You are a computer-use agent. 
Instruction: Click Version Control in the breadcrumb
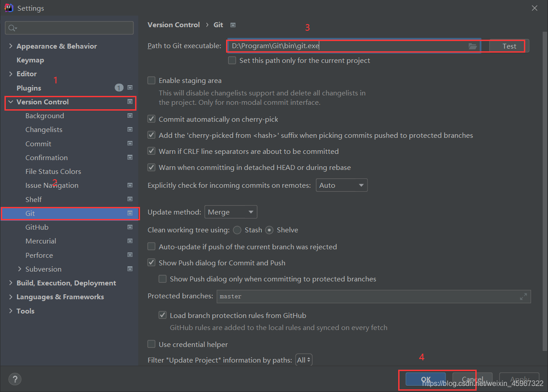point(173,25)
